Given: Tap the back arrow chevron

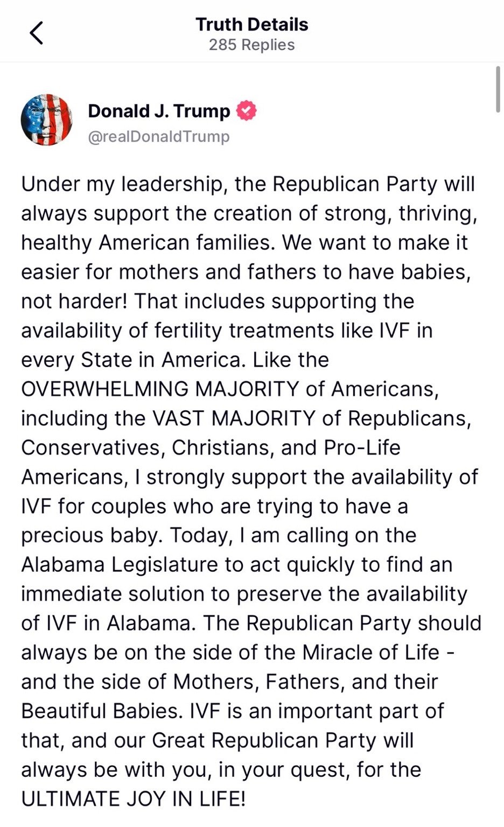Looking at the screenshot, I should click(x=36, y=33).
